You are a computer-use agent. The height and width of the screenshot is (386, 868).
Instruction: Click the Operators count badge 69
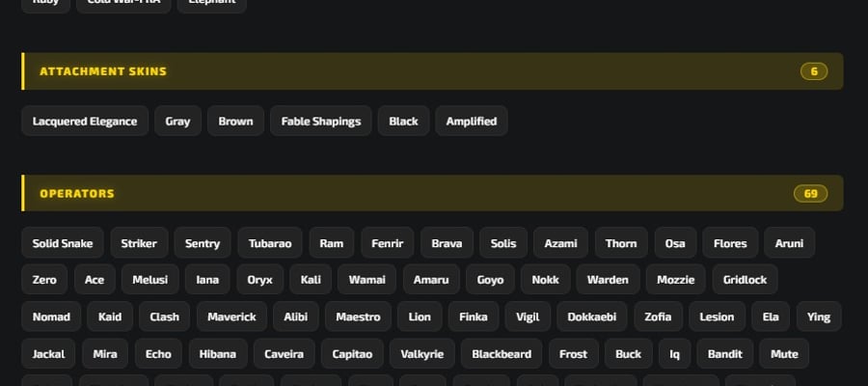click(810, 193)
